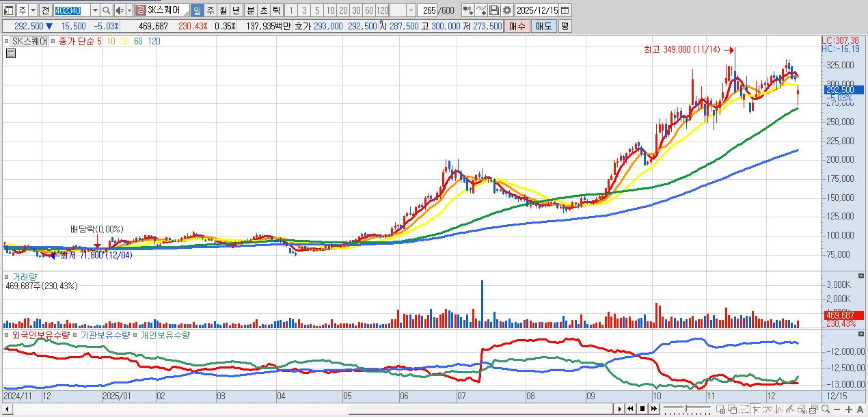Click the 3 interval button
This screenshot has height=417, width=868.
pyautogui.click(x=303, y=11)
